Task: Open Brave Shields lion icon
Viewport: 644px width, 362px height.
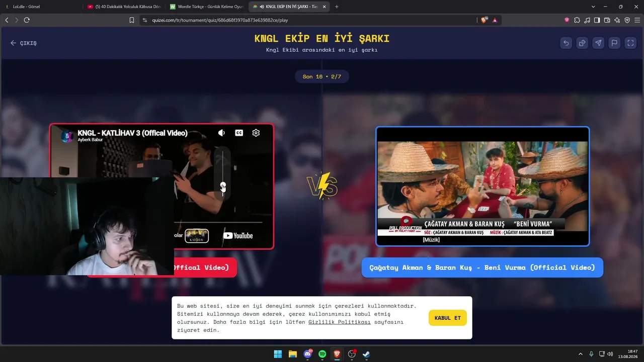Action: point(485,20)
